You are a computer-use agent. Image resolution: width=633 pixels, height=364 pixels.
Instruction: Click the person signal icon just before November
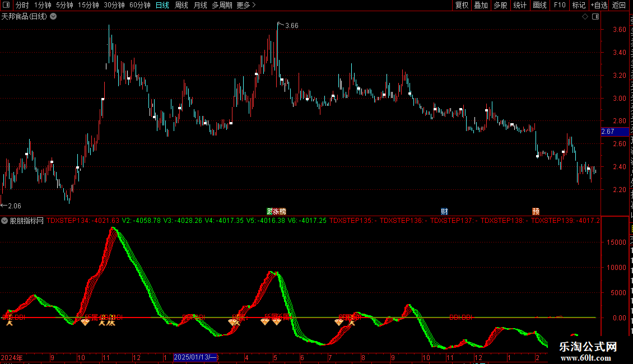[x=103, y=322]
